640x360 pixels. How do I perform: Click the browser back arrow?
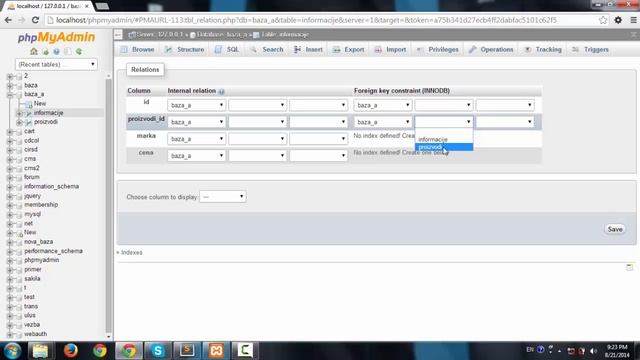pyautogui.click(x=8, y=20)
